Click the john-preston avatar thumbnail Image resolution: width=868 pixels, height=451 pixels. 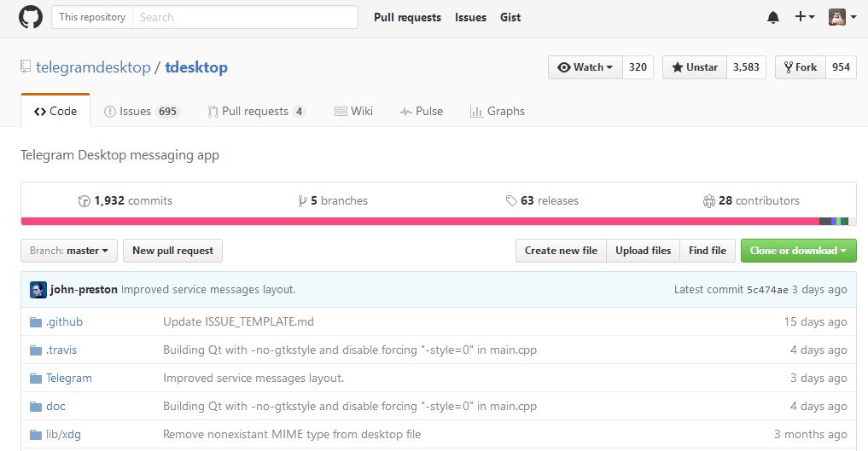38,290
